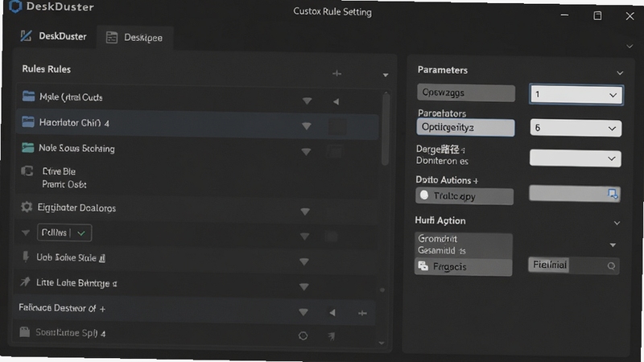This screenshot has width=644, height=362.
Task: Click the search icon in Fieilnial field
Action: click(x=611, y=266)
